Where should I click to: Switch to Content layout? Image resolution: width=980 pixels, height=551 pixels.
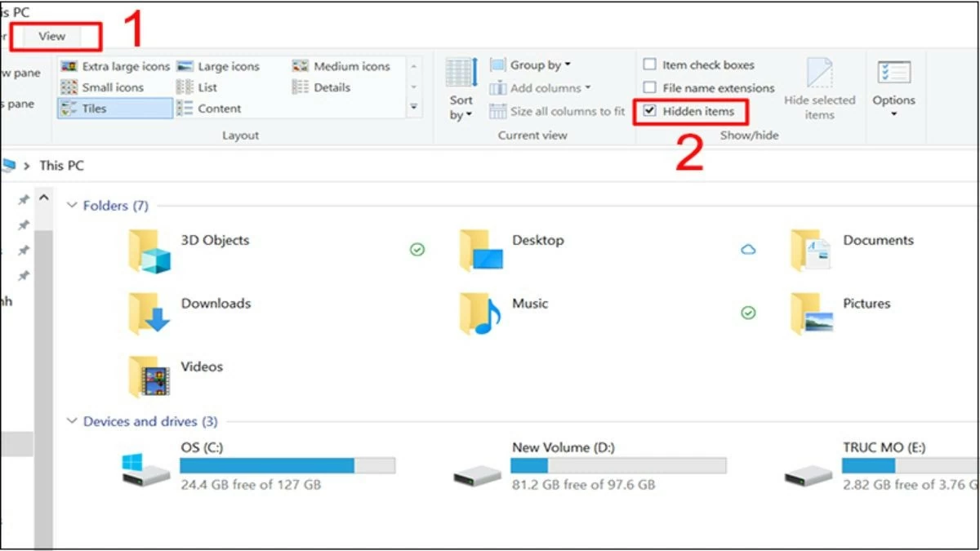tap(216, 108)
